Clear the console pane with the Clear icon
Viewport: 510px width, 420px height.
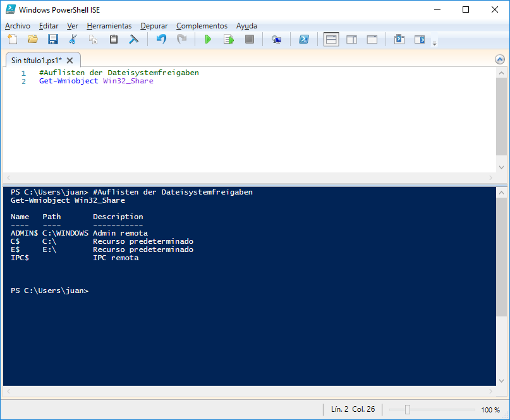(134, 39)
